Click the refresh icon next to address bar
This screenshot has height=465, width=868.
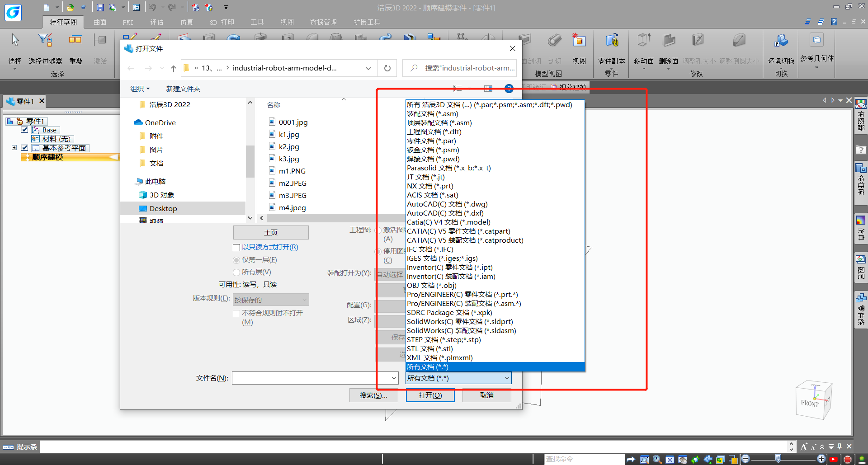click(x=387, y=68)
